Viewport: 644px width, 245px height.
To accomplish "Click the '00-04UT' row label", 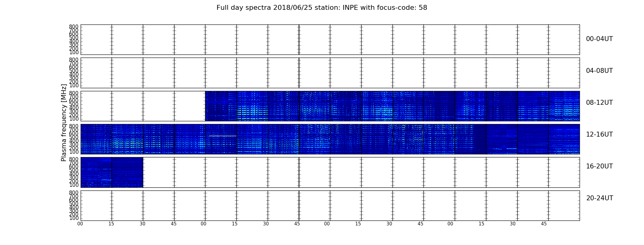I will [x=599, y=39].
